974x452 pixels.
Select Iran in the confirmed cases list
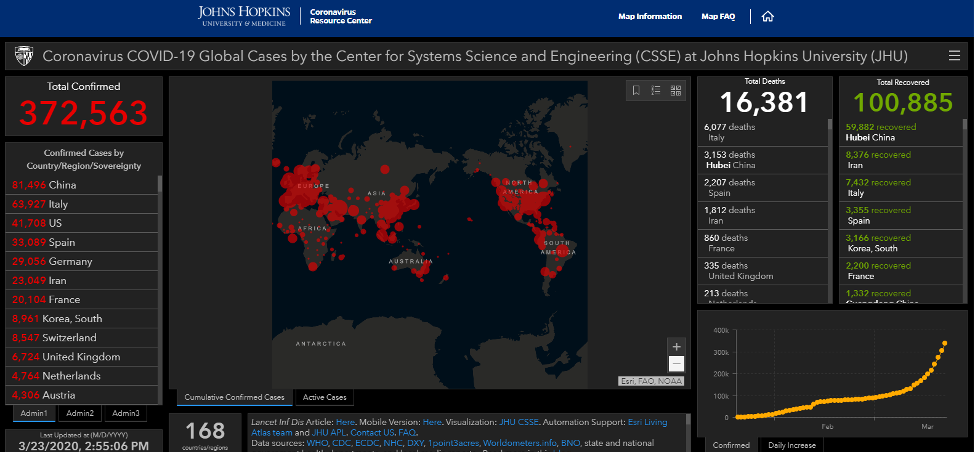[x=82, y=281]
